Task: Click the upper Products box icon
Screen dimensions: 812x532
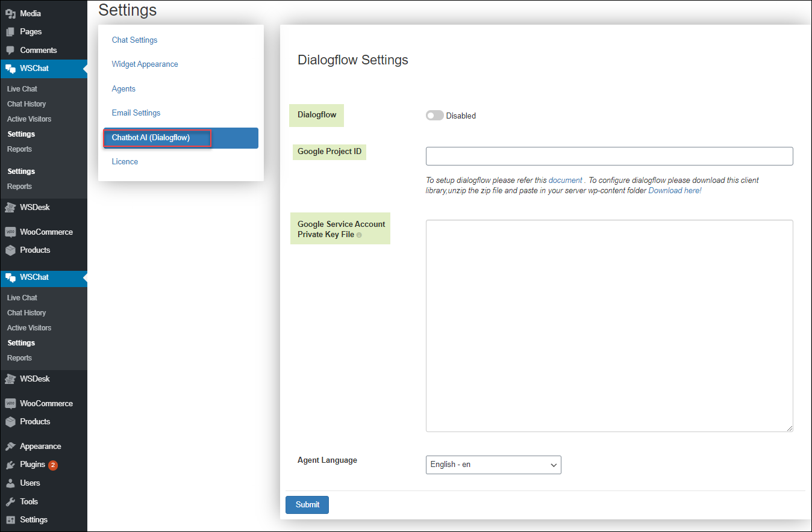Action: (x=10, y=250)
